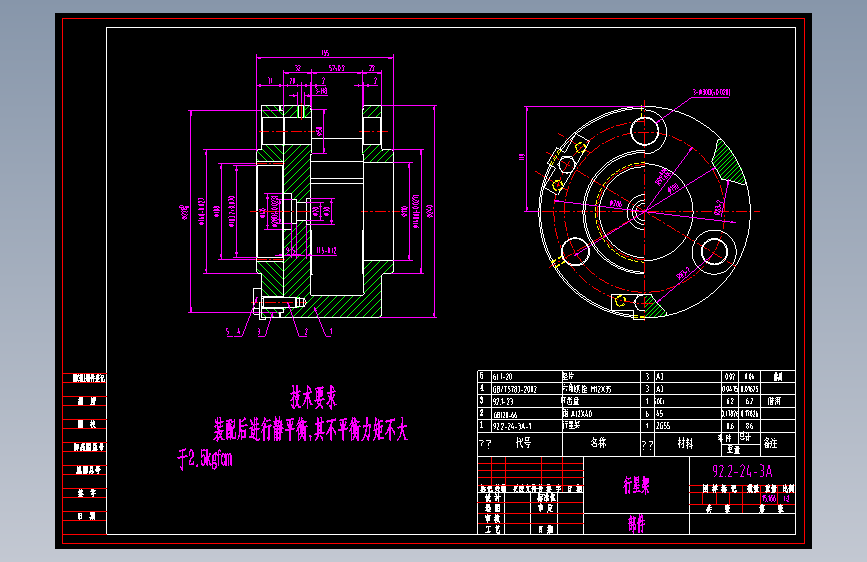Viewport: 867px width, 562px height.
Task: Click the 设计 signature label
Action: [x=493, y=498]
